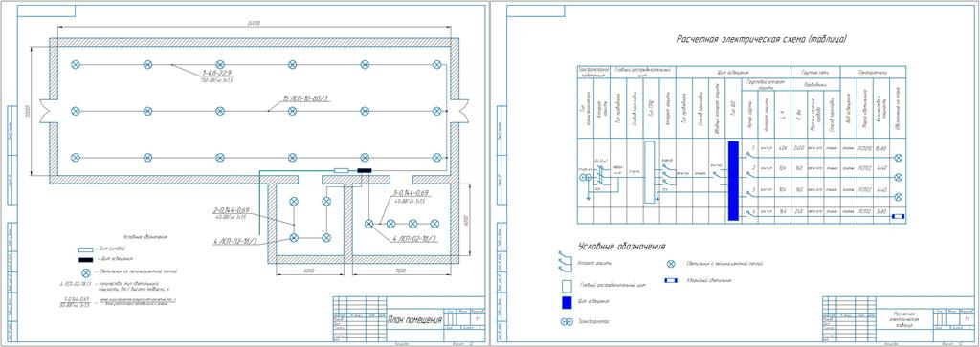
Task: Click the emergency luminaire symbol in the legend
Action: coord(671,281)
